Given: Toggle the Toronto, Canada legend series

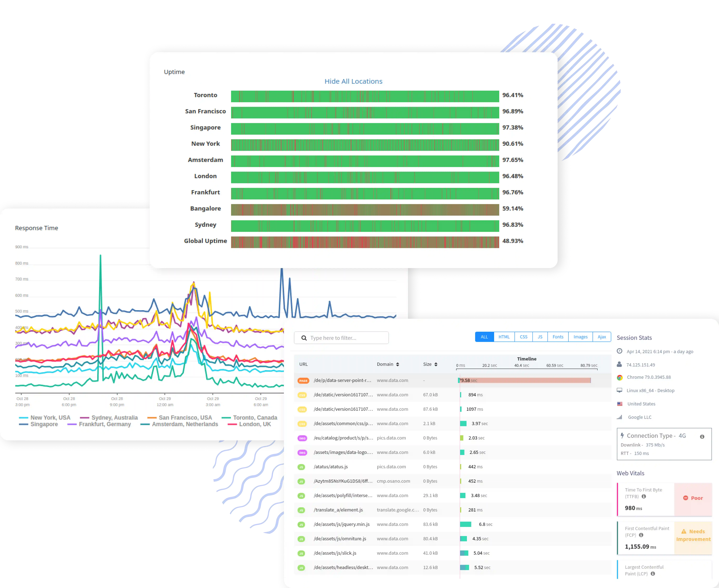Looking at the screenshot, I should (249, 418).
